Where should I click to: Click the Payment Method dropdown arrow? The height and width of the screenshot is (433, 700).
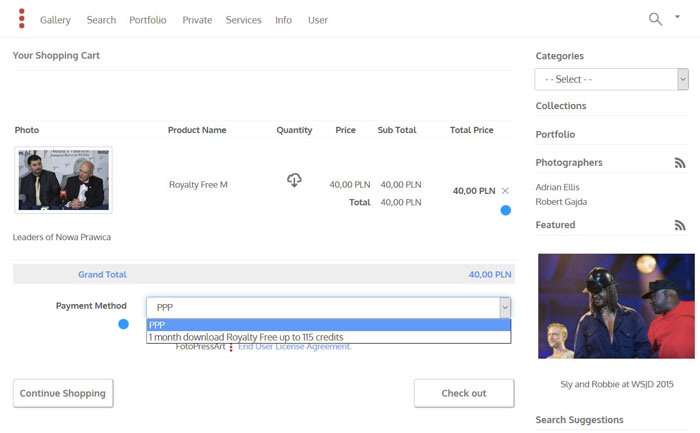point(505,308)
